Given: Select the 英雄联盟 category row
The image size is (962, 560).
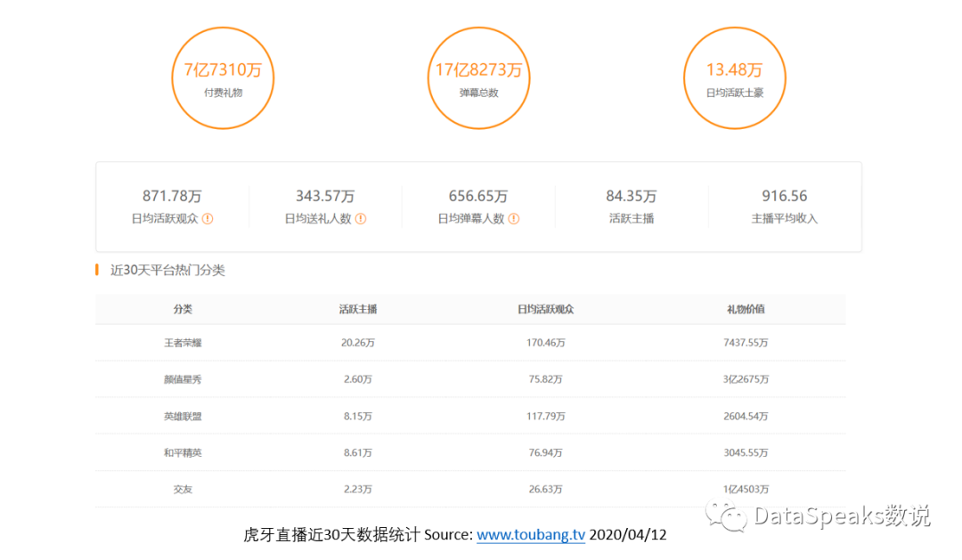Looking at the screenshot, I should [470, 416].
